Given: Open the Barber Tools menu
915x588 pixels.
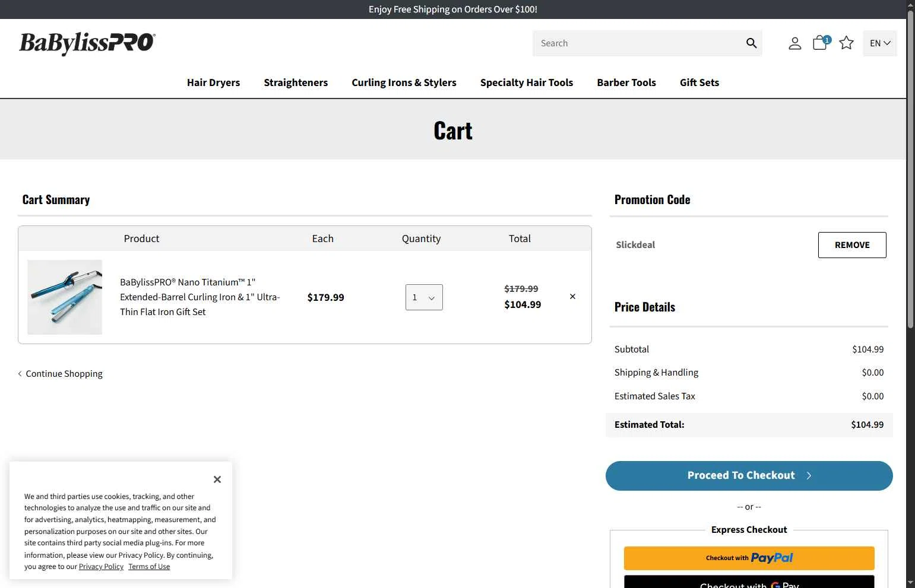Looking at the screenshot, I should [626, 82].
